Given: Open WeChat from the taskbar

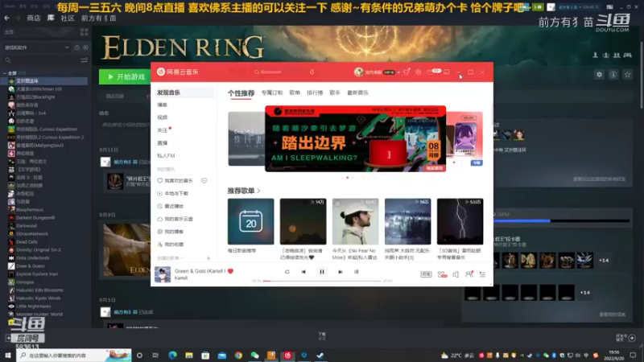Looking at the screenshot, I should (x=254, y=356).
